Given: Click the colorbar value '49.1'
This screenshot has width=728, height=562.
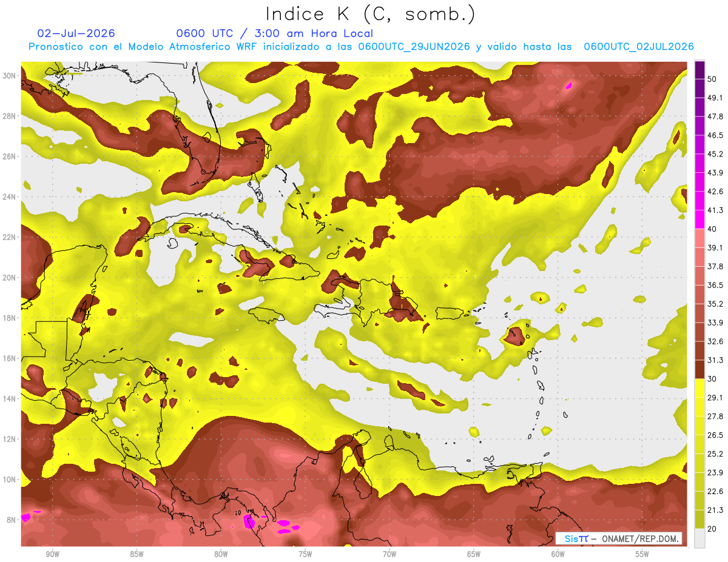Looking at the screenshot, I should pos(715,98).
